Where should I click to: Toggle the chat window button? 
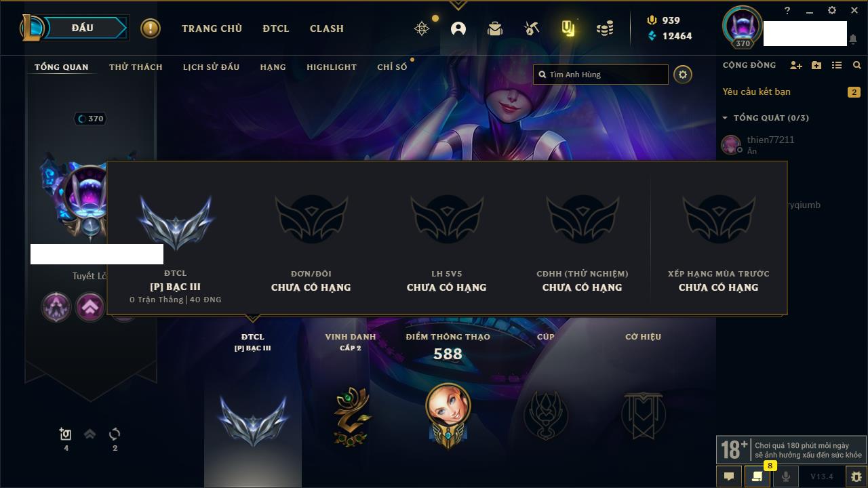click(729, 476)
